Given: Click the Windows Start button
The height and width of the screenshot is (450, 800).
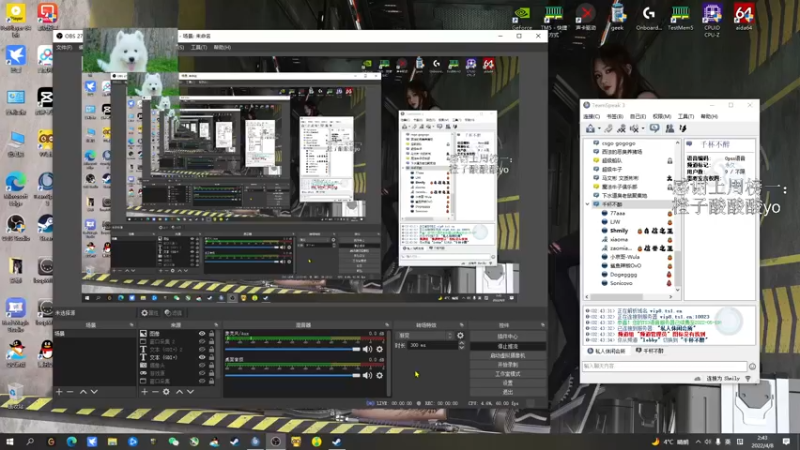Looking at the screenshot, I should point(10,441).
